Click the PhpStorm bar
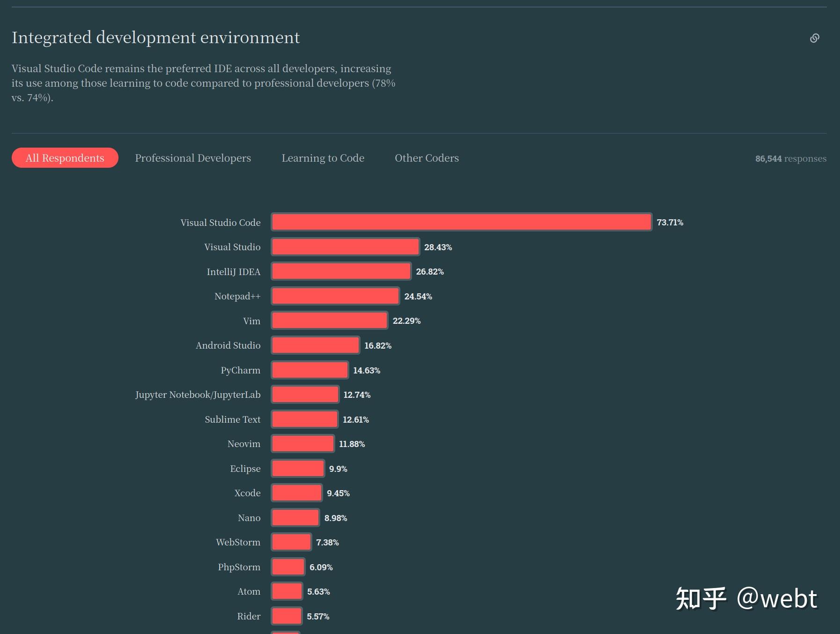This screenshot has width=840, height=634. (x=288, y=567)
